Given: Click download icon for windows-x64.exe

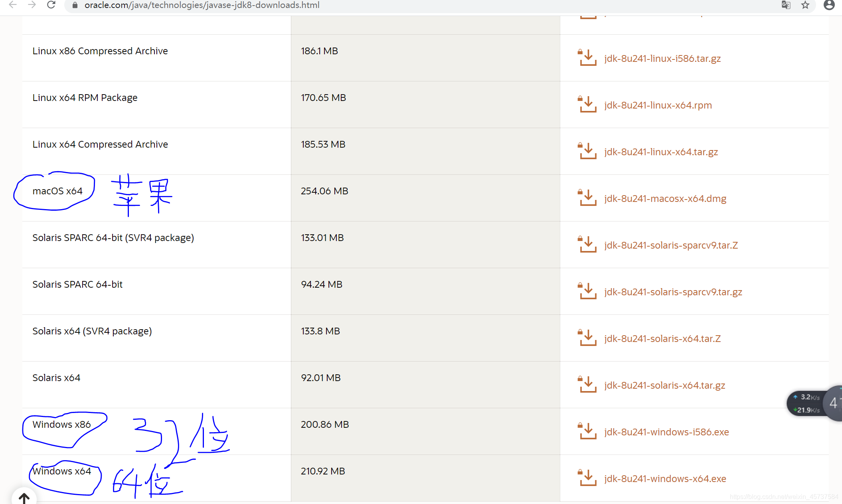Looking at the screenshot, I should 587,478.
